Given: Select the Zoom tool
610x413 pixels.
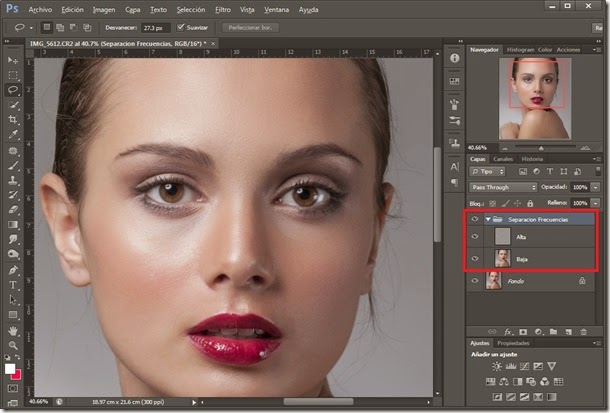Looking at the screenshot, I should (13, 345).
